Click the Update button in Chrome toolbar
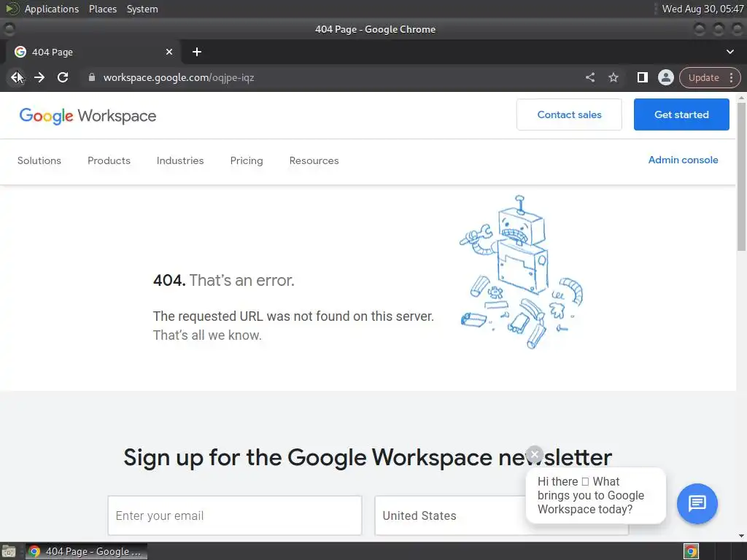 pos(703,77)
